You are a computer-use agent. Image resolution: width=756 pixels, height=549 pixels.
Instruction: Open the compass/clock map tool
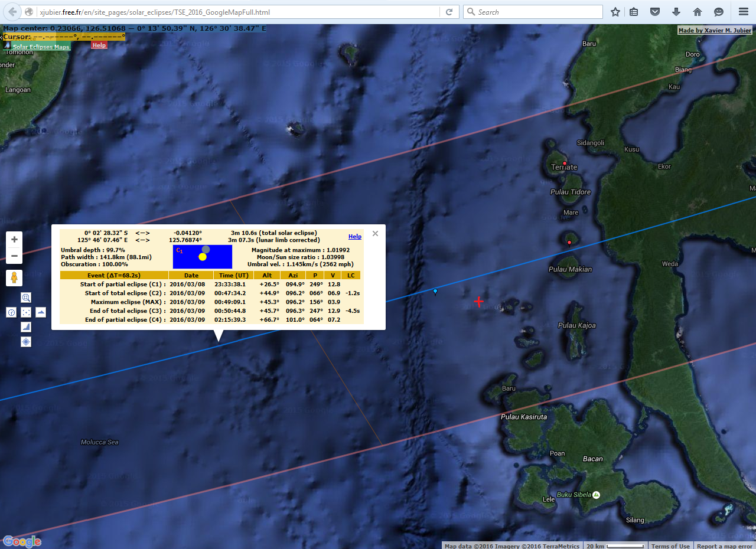tap(11, 312)
